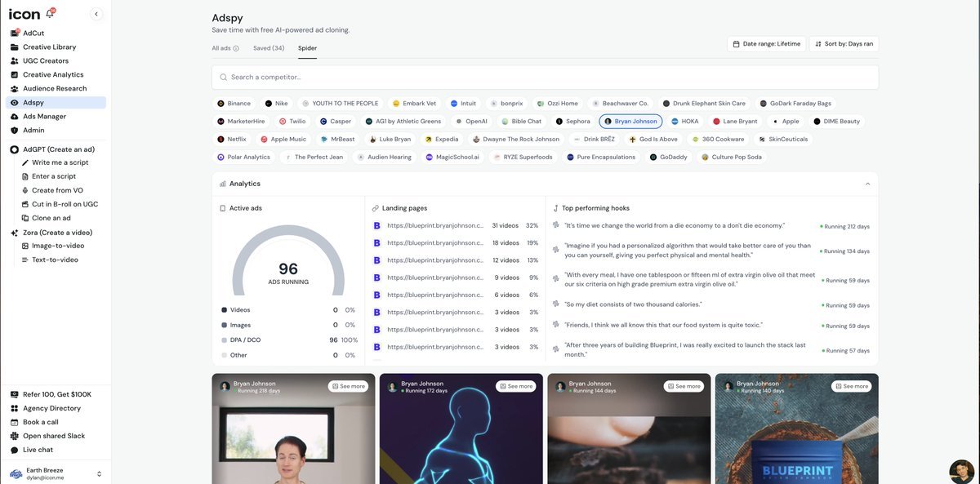Screen dimensions: 980x484
Task: Click See more on Running 144 days ad
Action: (x=683, y=387)
